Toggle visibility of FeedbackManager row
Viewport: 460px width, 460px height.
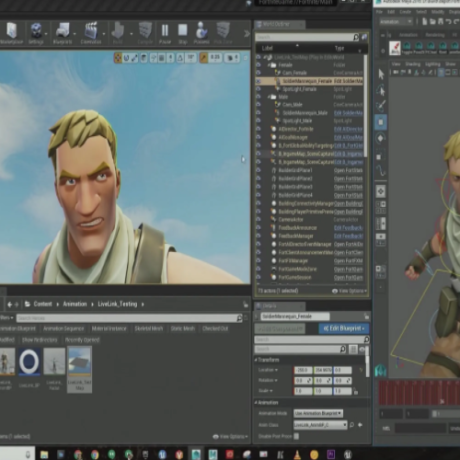pyautogui.click(x=259, y=236)
